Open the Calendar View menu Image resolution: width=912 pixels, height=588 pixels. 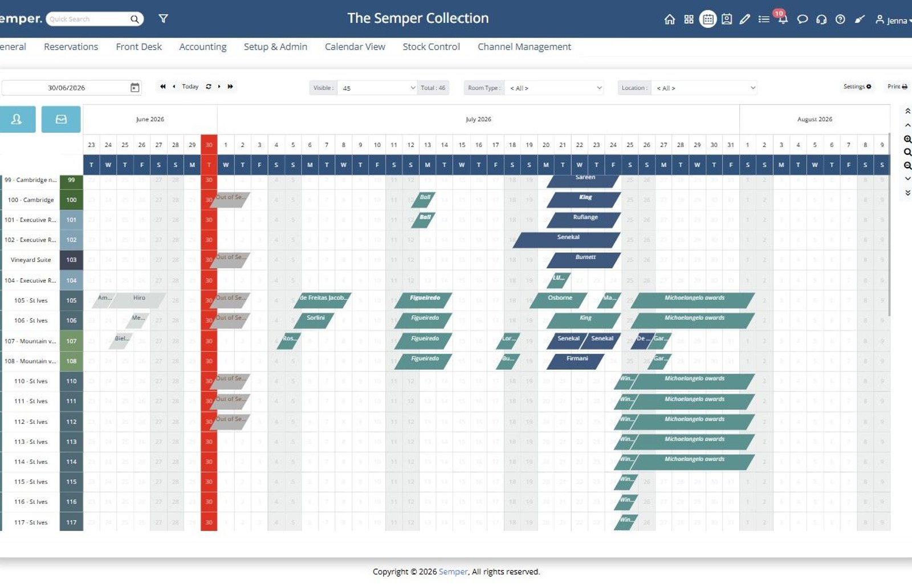coord(355,47)
